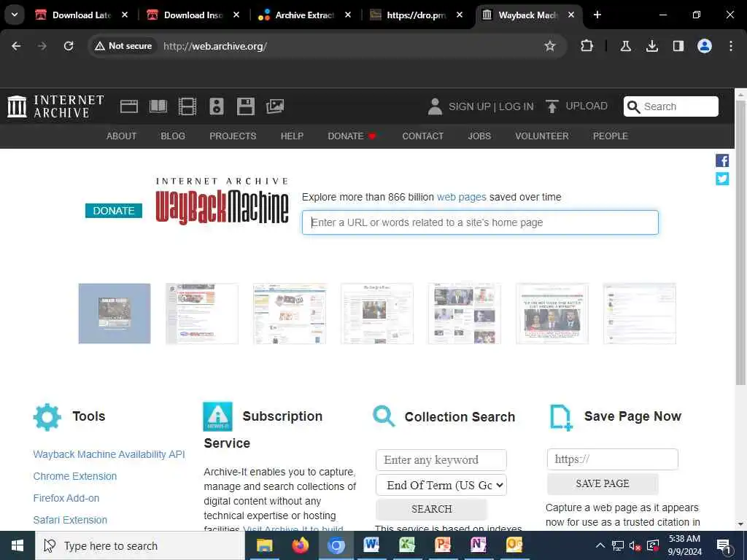Focus the Internet Archive Search box
The image size is (747, 560).
click(671, 106)
